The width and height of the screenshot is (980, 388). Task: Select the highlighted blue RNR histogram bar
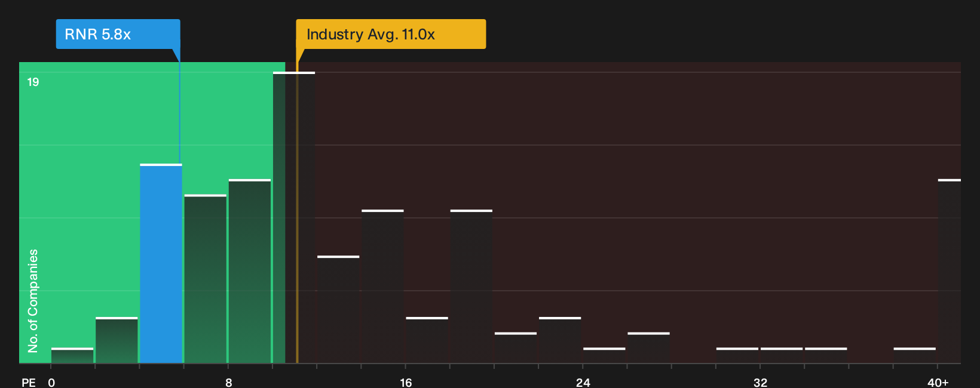click(161, 263)
